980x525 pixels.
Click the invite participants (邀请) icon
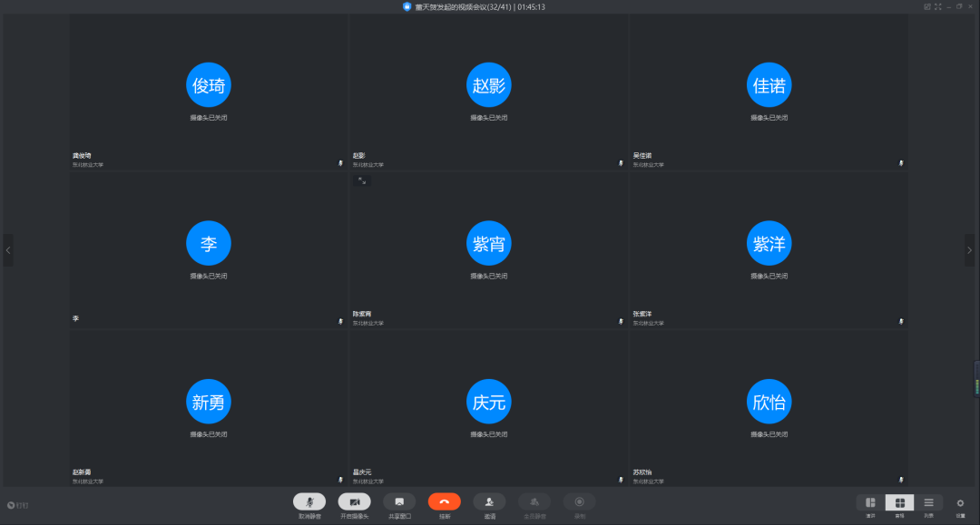489,501
